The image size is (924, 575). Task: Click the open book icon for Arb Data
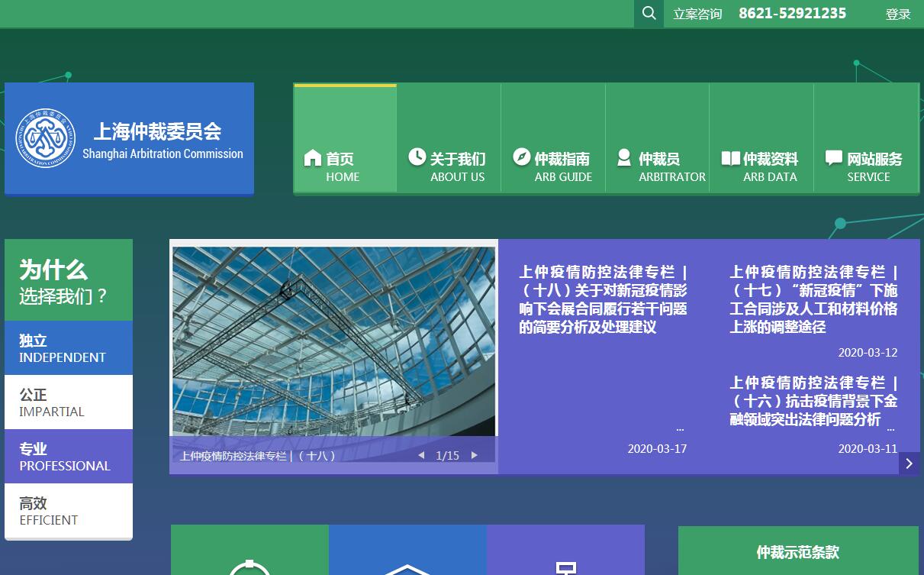click(x=731, y=158)
